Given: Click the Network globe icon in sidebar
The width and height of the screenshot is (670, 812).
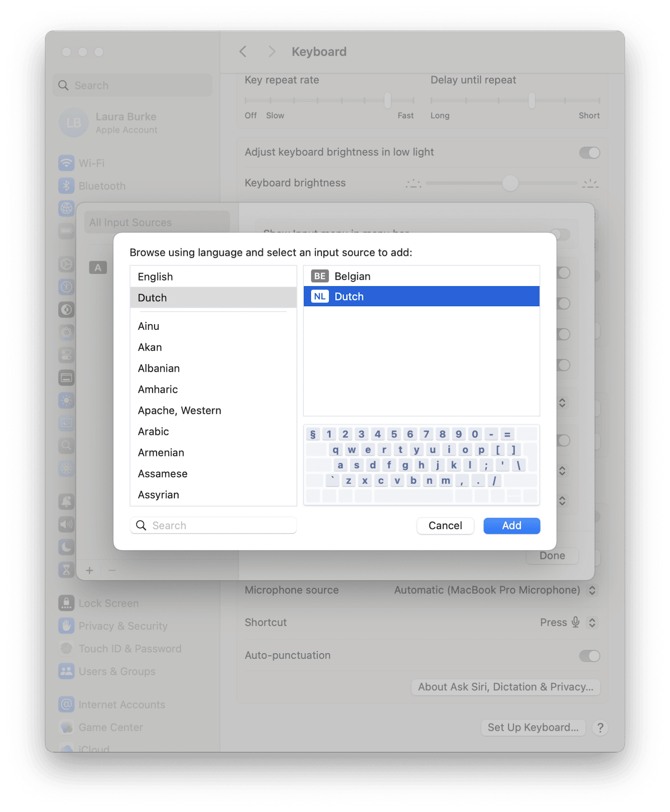Looking at the screenshot, I should point(66,208).
